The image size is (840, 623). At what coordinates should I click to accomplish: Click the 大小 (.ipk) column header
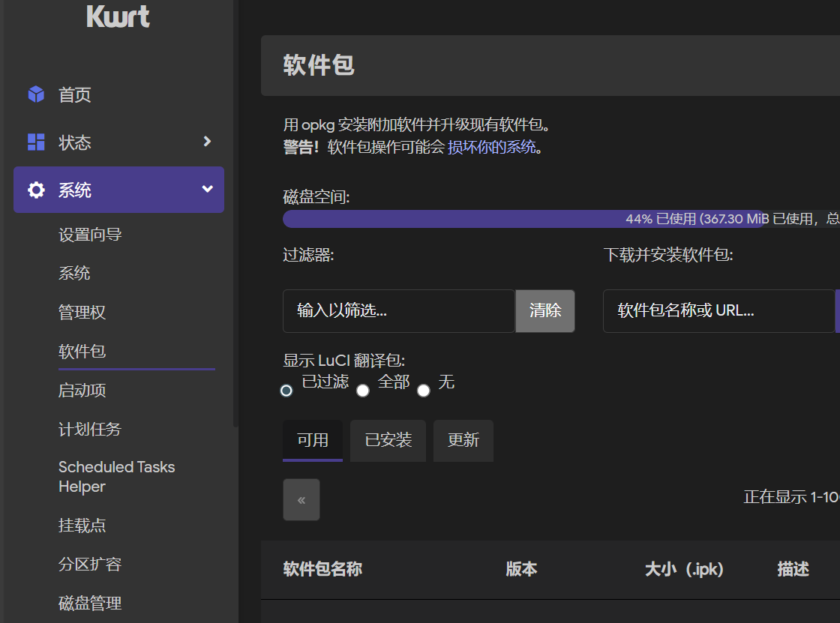(684, 569)
